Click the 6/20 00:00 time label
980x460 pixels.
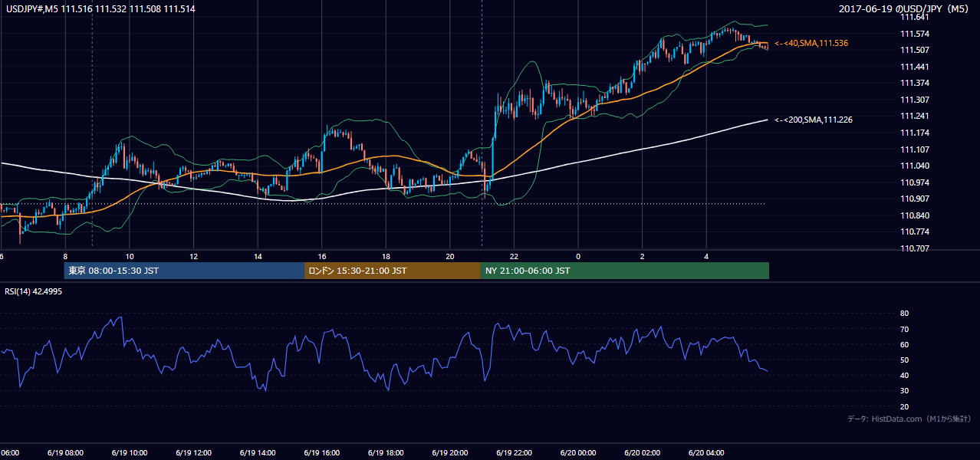[x=578, y=453]
